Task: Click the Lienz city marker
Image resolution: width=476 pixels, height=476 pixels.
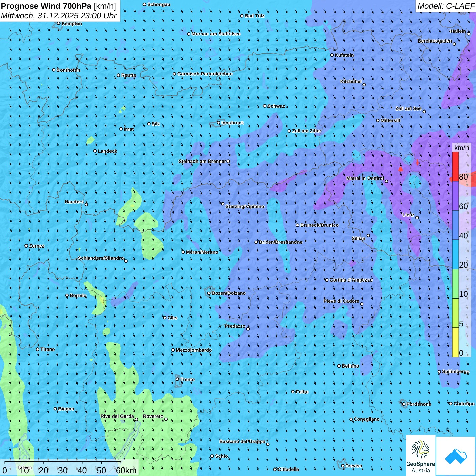Action: click(x=417, y=218)
